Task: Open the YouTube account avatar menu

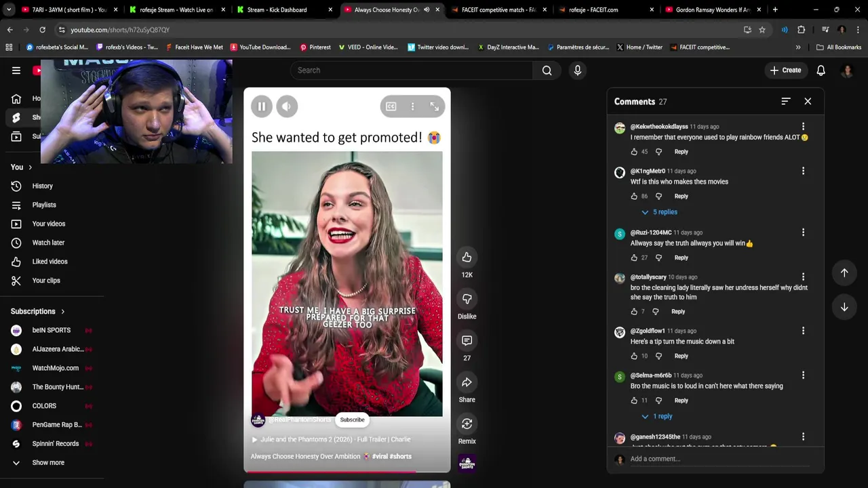Action: coord(847,70)
